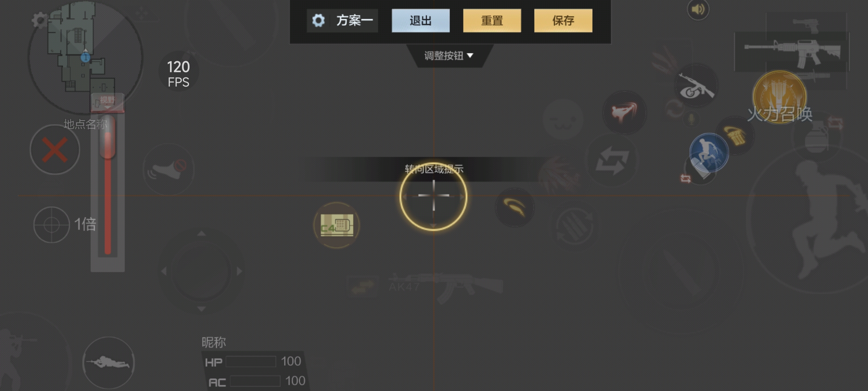Select the C4 bomb icon
This screenshot has height=391, width=868.
click(336, 226)
